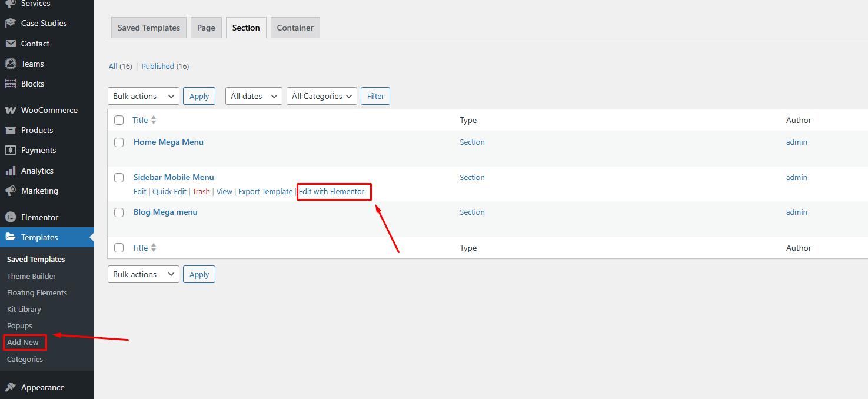This screenshot has width=868, height=399.
Task: Click the WooCommerce icon in sidebar
Action: pyautogui.click(x=10, y=110)
